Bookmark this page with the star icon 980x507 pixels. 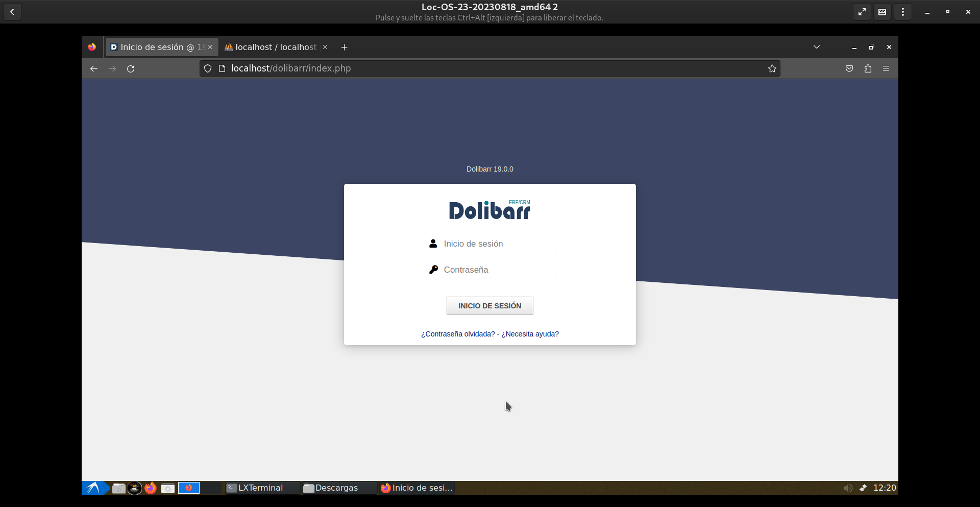point(772,69)
